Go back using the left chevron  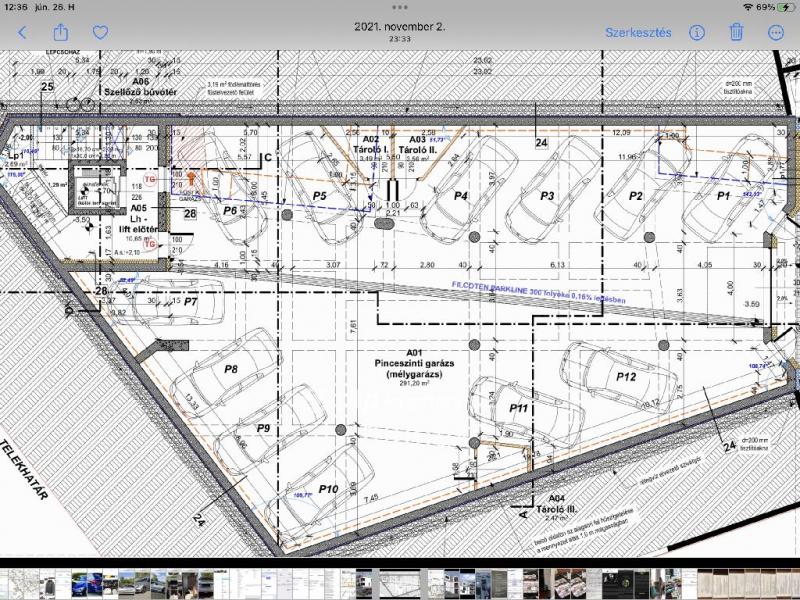point(22,33)
